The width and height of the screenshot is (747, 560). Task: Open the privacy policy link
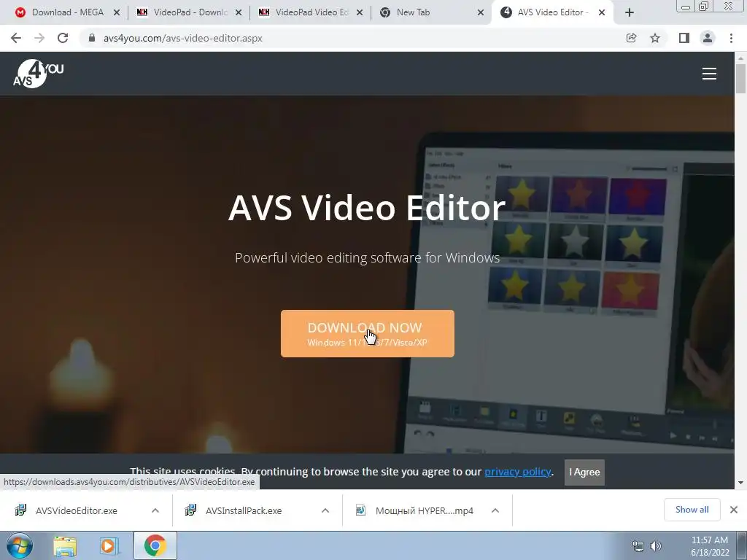[517, 472]
